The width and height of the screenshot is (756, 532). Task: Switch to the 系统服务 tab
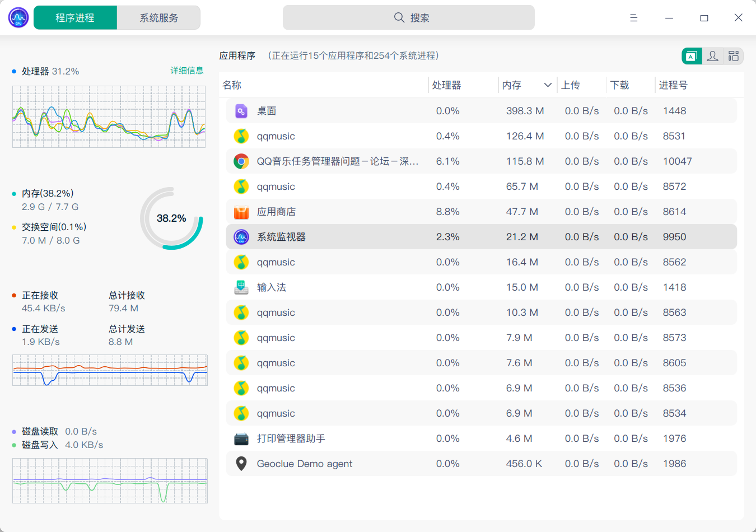tap(159, 18)
